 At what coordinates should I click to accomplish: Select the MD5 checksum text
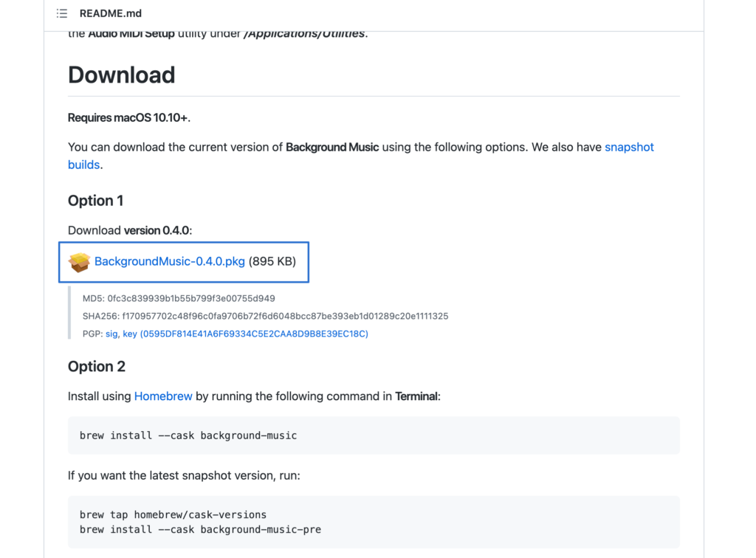click(177, 300)
